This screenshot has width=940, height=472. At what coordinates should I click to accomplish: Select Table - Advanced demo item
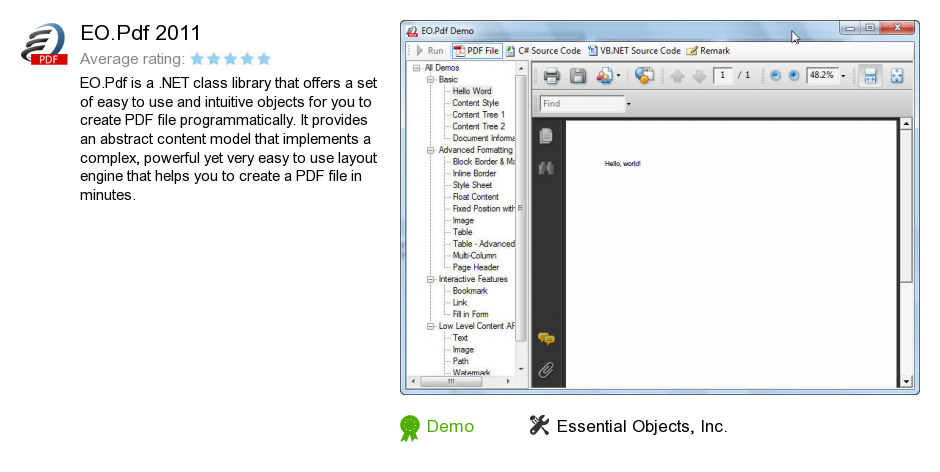coord(483,244)
